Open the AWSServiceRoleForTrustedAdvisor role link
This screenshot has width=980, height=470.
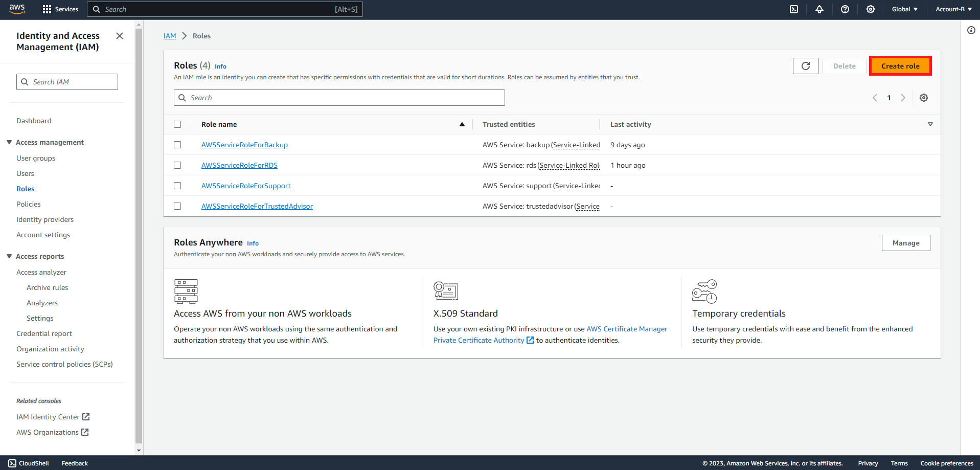click(257, 206)
